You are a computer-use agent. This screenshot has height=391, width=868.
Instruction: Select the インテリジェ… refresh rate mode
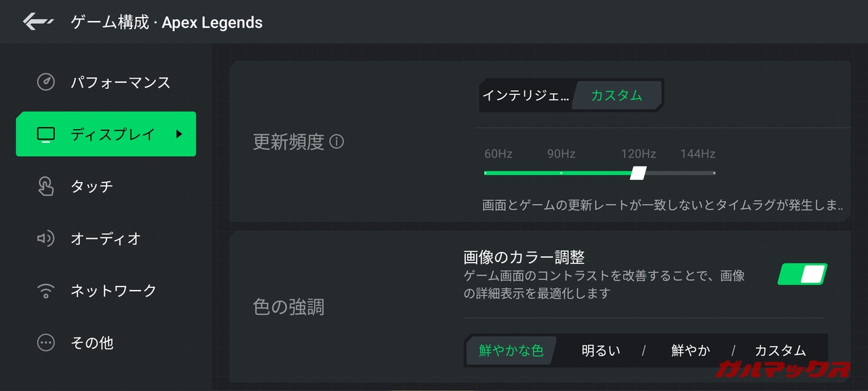click(x=526, y=95)
